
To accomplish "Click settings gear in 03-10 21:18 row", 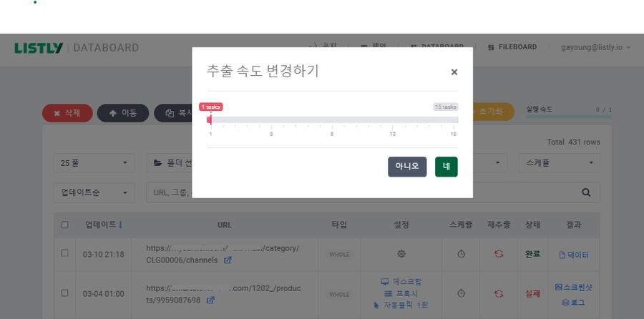I will (x=401, y=254).
